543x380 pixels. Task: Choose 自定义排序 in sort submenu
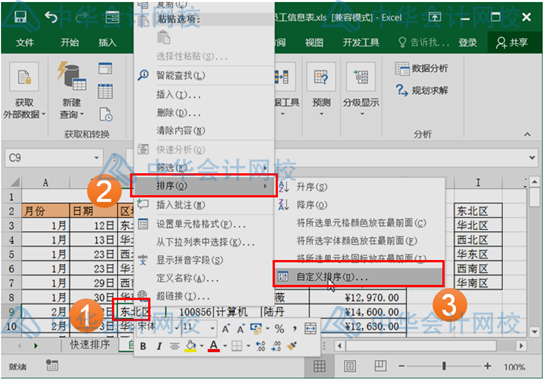point(358,276)
